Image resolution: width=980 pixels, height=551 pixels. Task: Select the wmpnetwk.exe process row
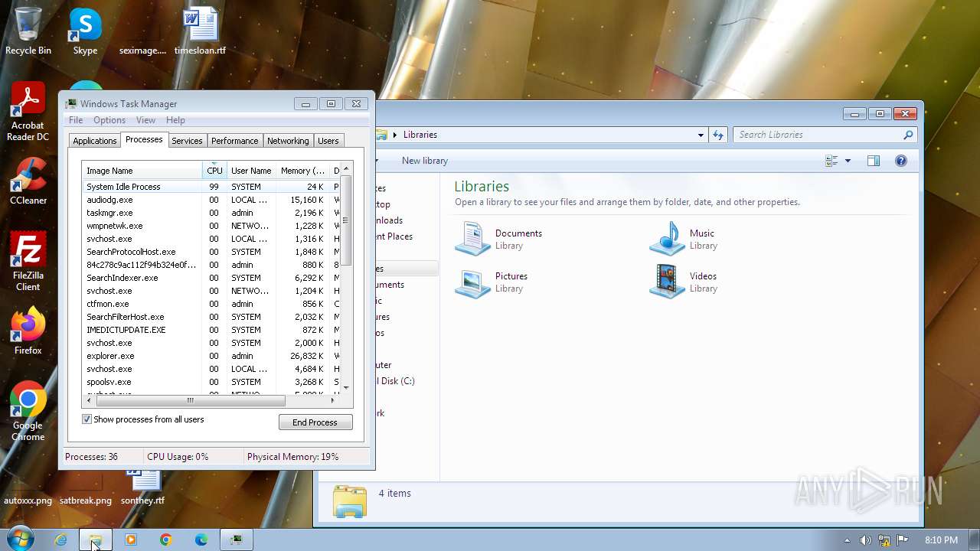211,226
